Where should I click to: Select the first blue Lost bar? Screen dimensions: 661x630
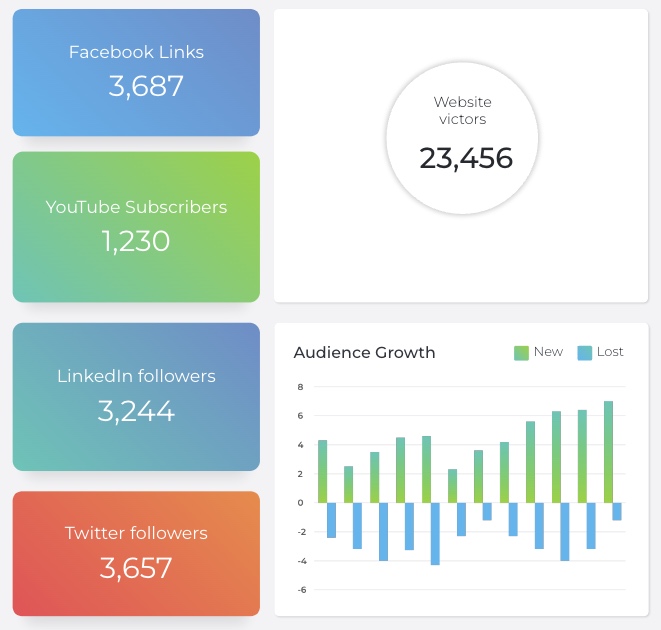point(331,520)
